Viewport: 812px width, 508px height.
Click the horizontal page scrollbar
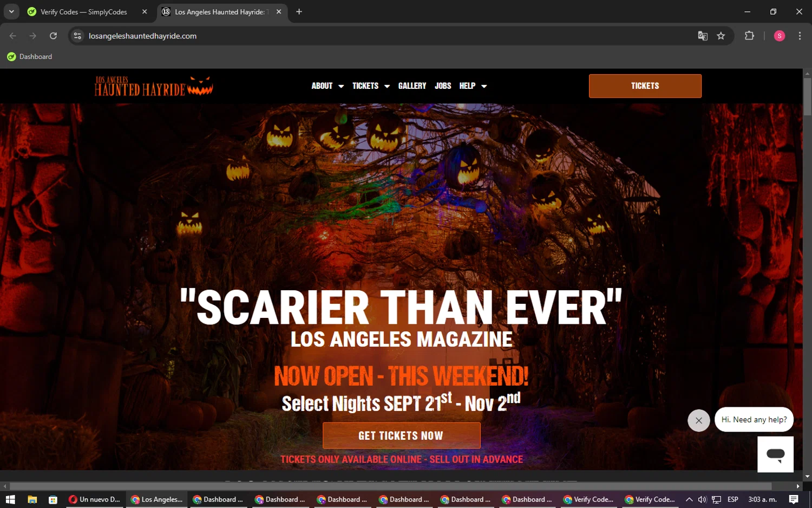(x=391, y=486)
